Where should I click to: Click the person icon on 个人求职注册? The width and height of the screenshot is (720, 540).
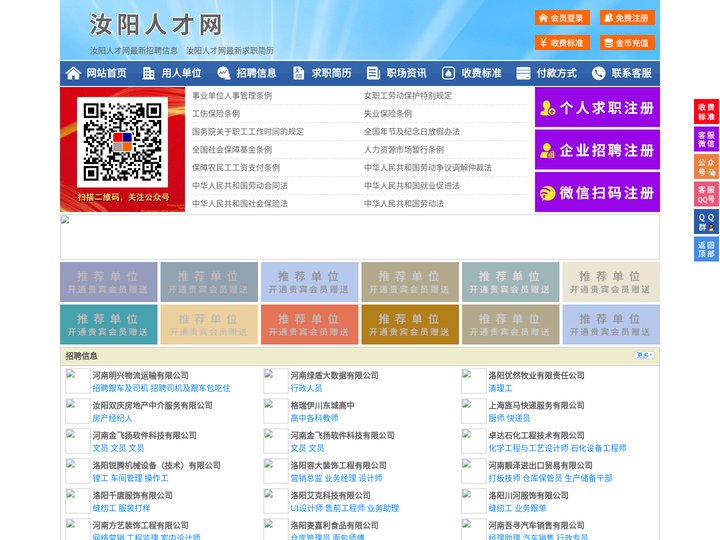point(548,108)
